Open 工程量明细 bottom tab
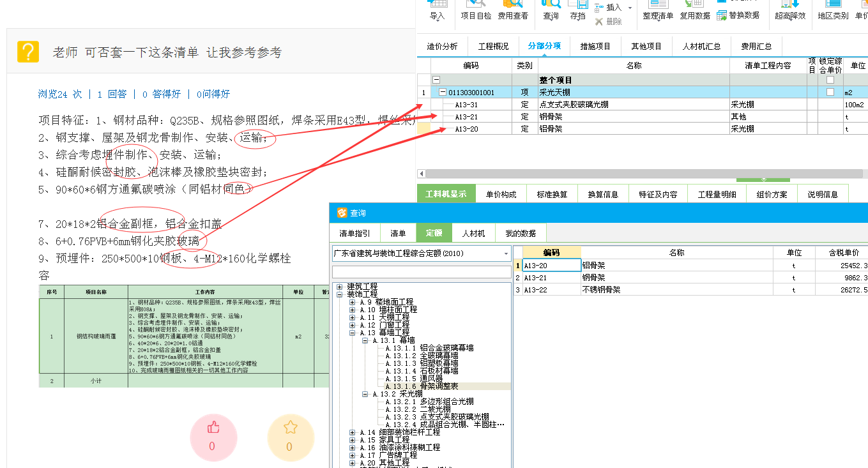Viewport: 868px width, 468px height. click(x=717, y=194)
